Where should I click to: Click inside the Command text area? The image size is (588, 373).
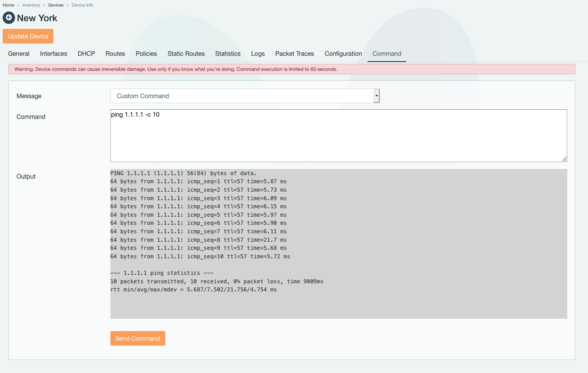point(338,135)
